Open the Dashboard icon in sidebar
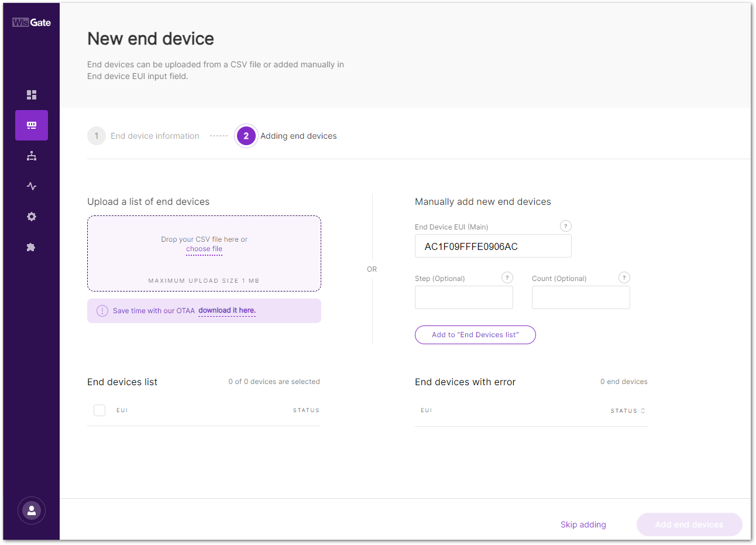Viewport: 756px width, 545px height. click(32, 95)
